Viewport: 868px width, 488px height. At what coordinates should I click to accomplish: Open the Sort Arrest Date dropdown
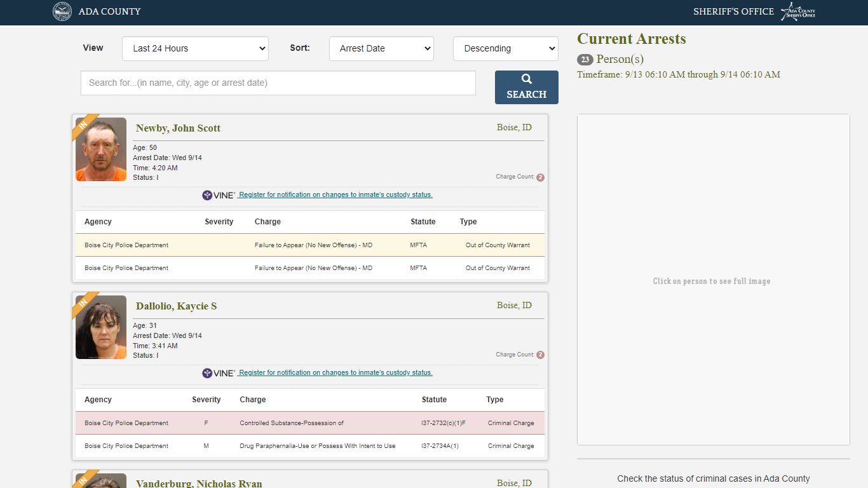381,48
